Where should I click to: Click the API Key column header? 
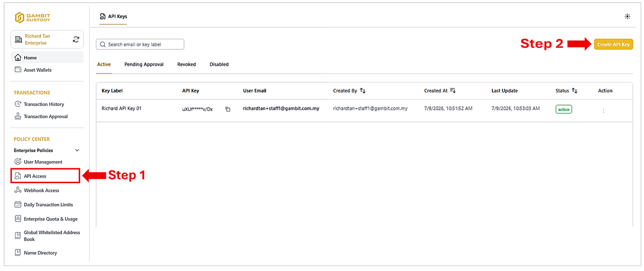coord(190,91)
